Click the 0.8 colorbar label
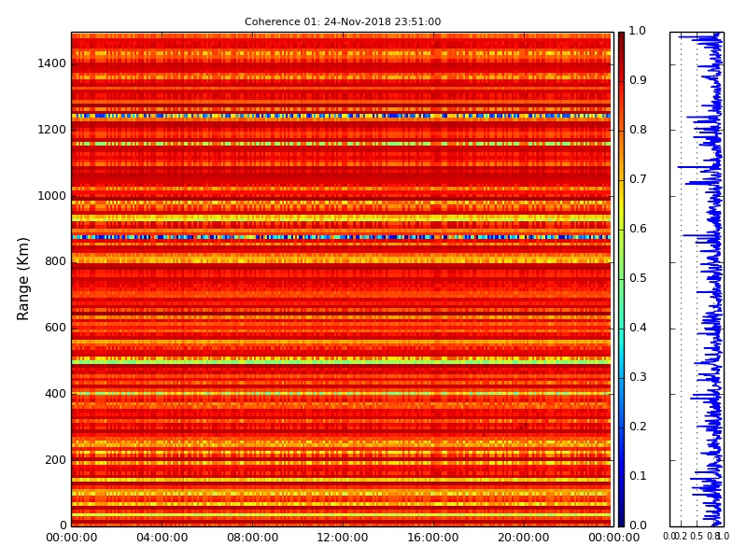Viewport: 747px width, 560px height. (638, 130)
